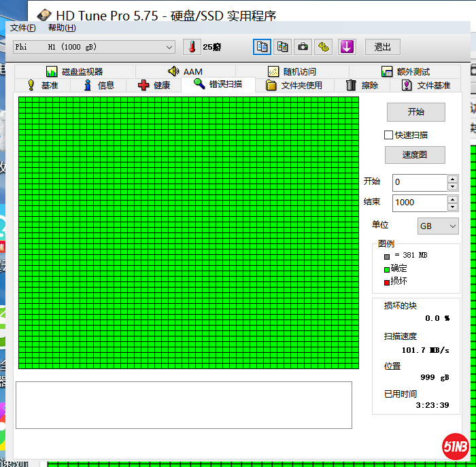Click the 999 gB position value
The width and height of the screenshot is (476, 467).
point(435,377)
